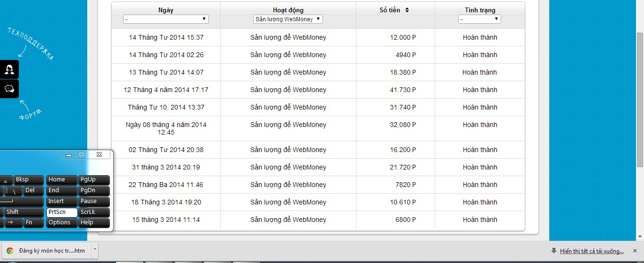Screen dimensions: 644x263
Task: Select the amount 16.200 P
Action: point(403,150)
